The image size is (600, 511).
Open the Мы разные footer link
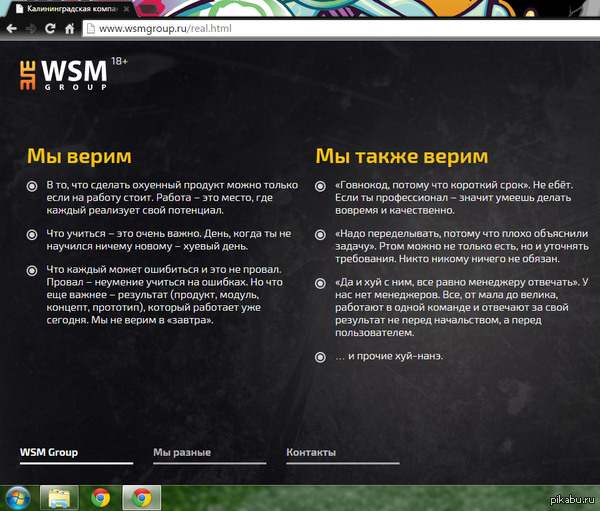coord(182,452)
